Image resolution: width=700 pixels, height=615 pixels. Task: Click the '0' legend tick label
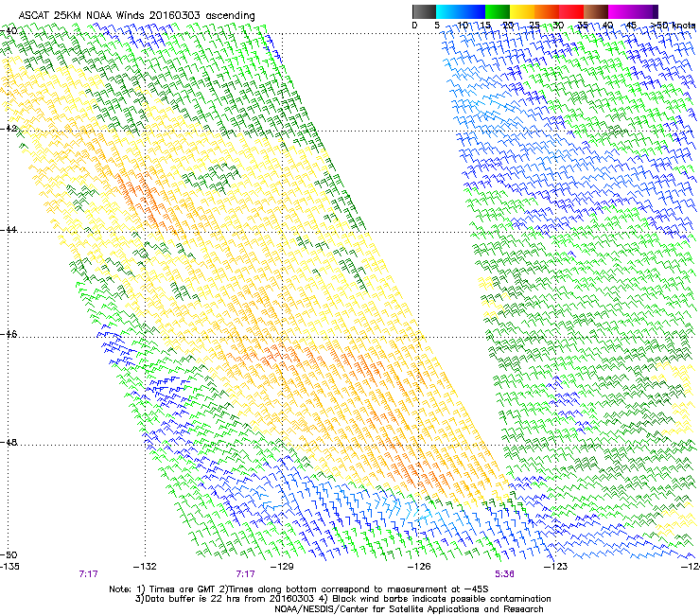point(414,26)
